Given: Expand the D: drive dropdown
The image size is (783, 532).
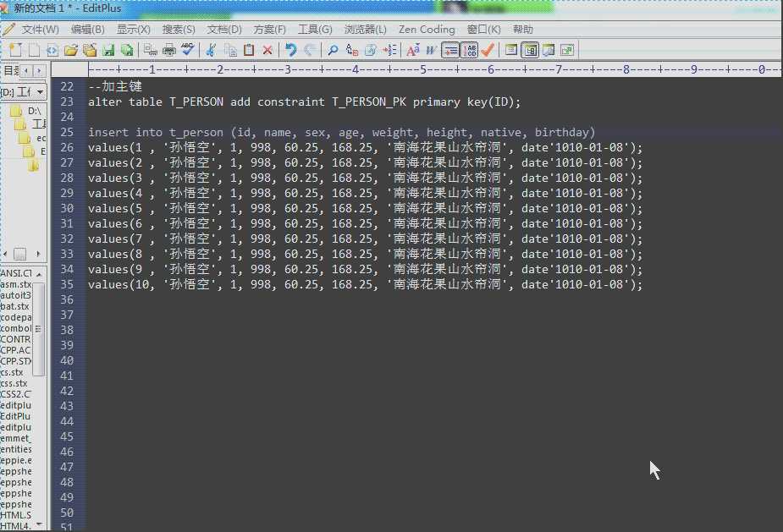Looking at the screenshot, I should pos(40,92).
